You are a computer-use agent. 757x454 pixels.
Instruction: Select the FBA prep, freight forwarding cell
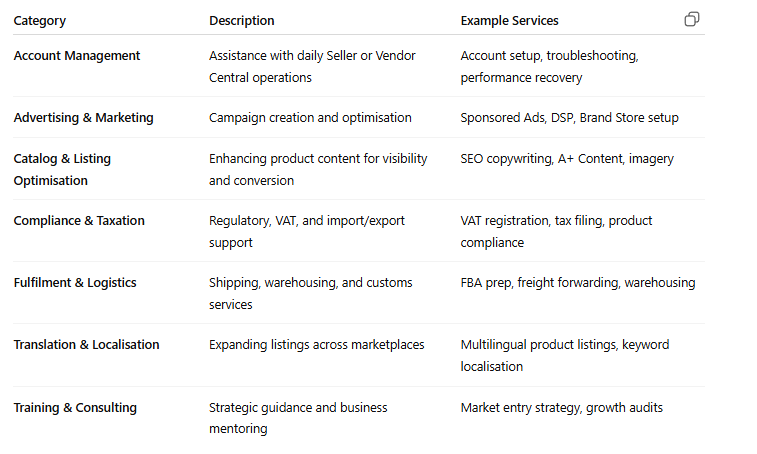coord(577,283)
